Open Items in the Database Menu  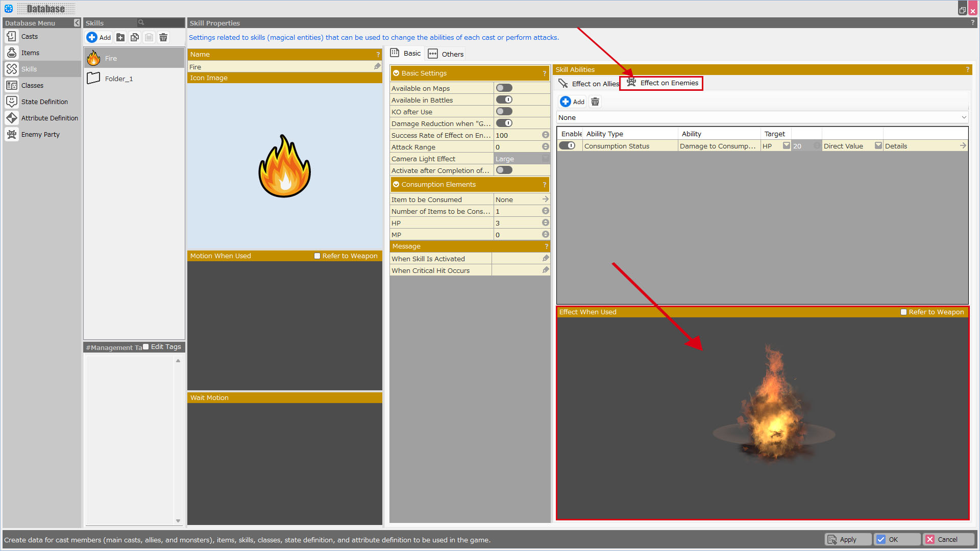(42, 53)
